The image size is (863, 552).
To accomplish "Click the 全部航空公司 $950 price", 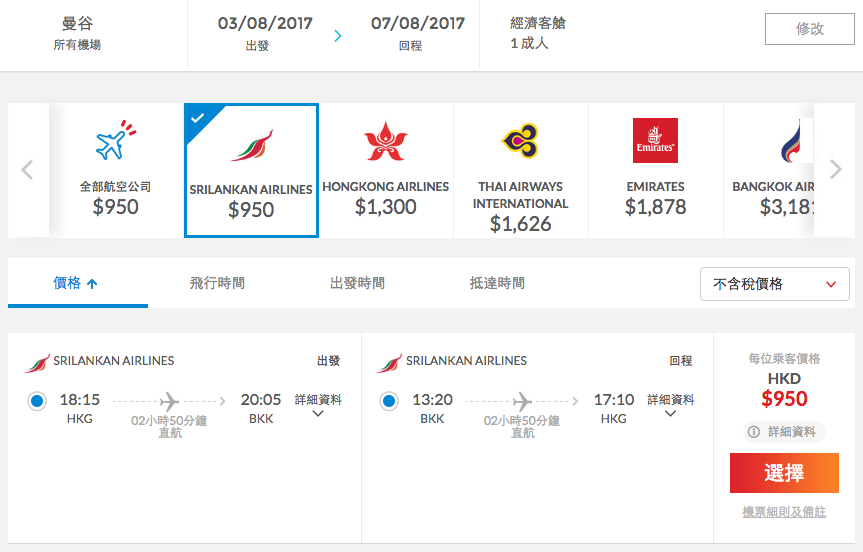I will [116, 207].
